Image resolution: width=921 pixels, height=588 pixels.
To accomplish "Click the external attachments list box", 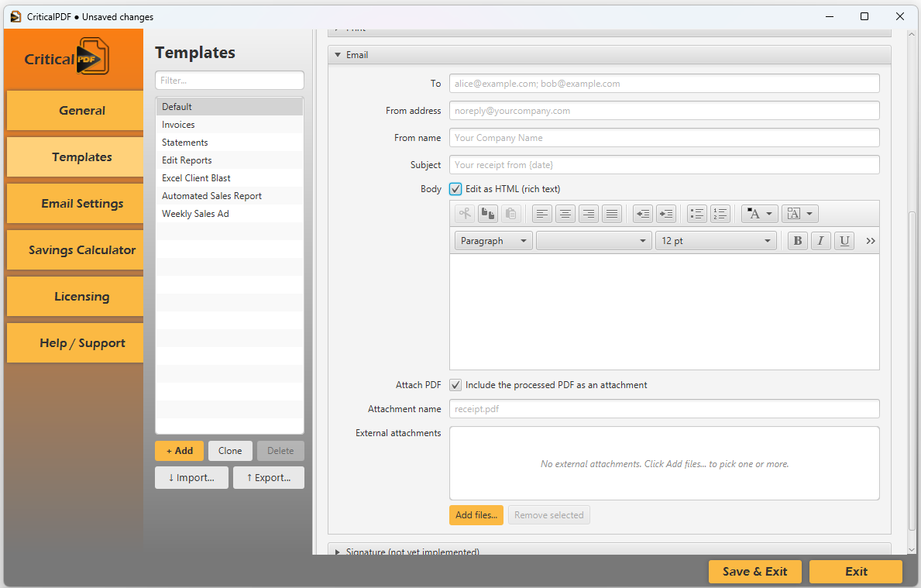I will (665, 463).
